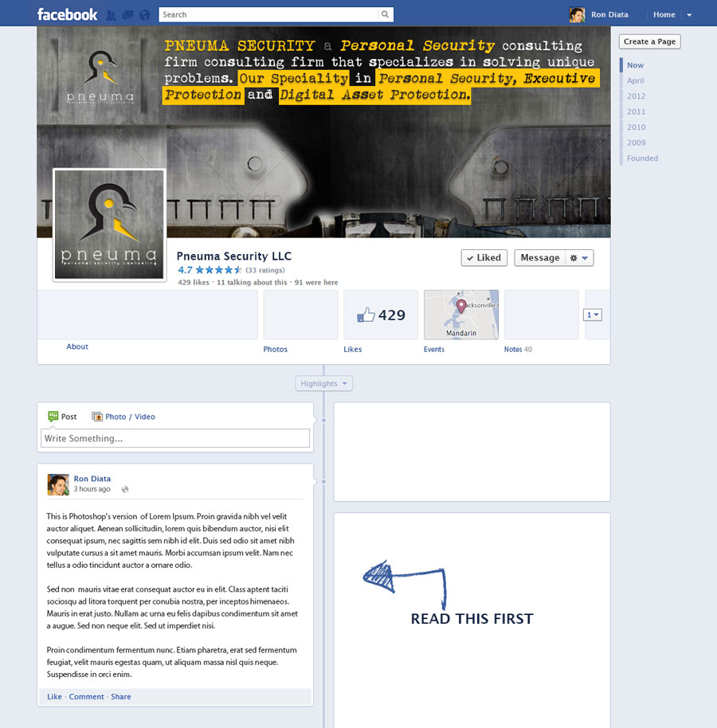Click the 3 hours ago timestamp
The image size is (717, 728).
coord(92,489)
